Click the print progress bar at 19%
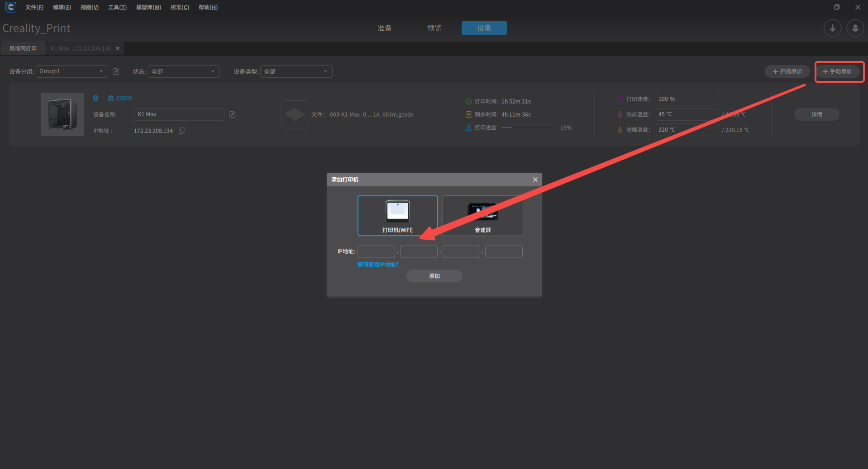 (x=529, y=128)
